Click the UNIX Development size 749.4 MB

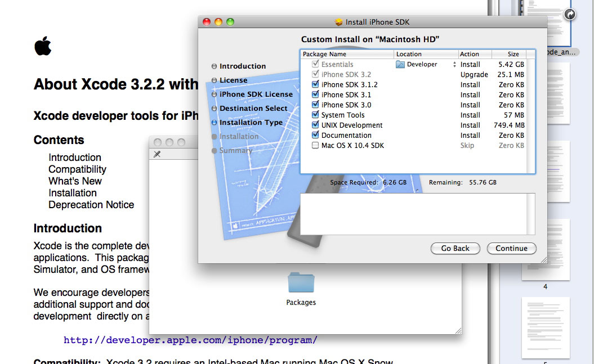click(x=509, y=125)
